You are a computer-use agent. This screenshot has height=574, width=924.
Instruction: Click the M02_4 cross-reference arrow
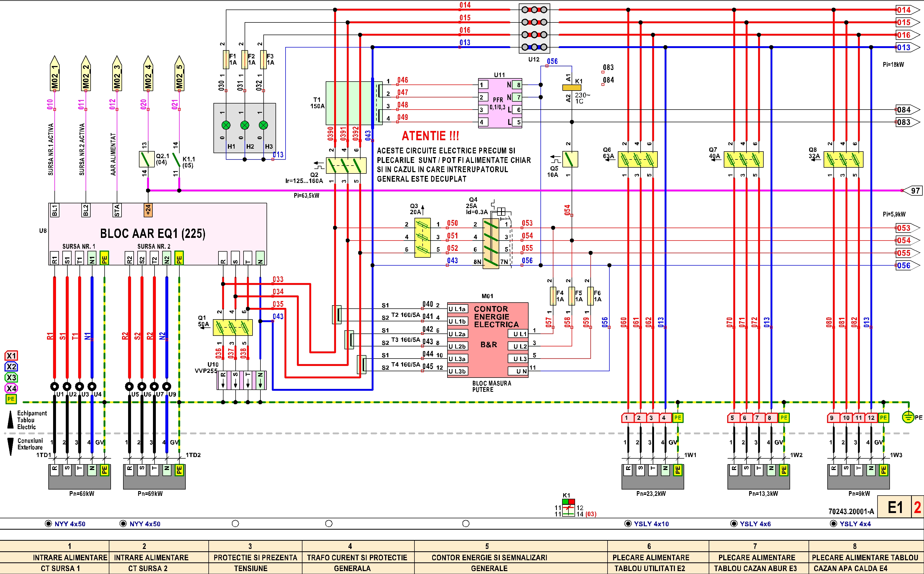point(148,74)
